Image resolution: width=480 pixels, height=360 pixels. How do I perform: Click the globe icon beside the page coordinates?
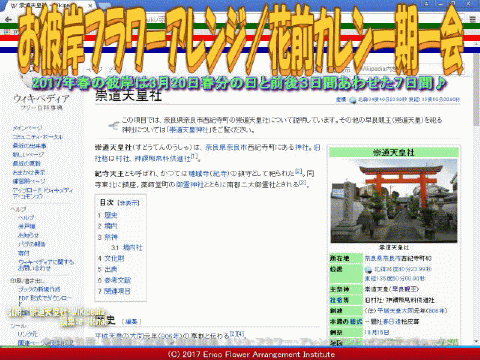pos(353,100)
